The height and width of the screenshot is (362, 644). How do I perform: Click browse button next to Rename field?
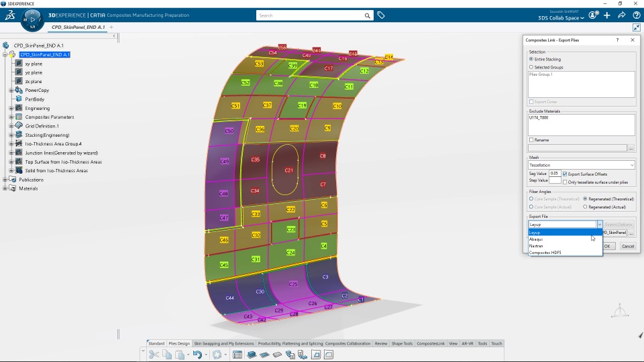click(x=631, y=148)
